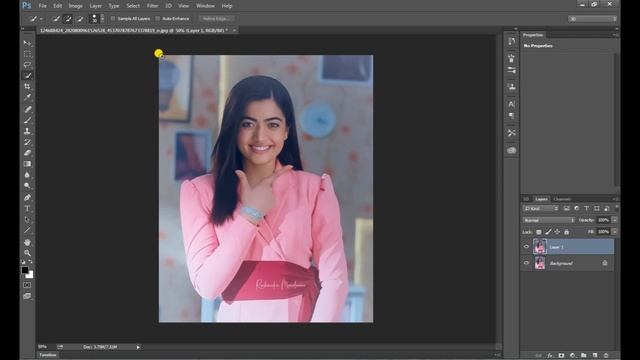
Task: Add a layer style with fx button
Action: coord(550,356)
